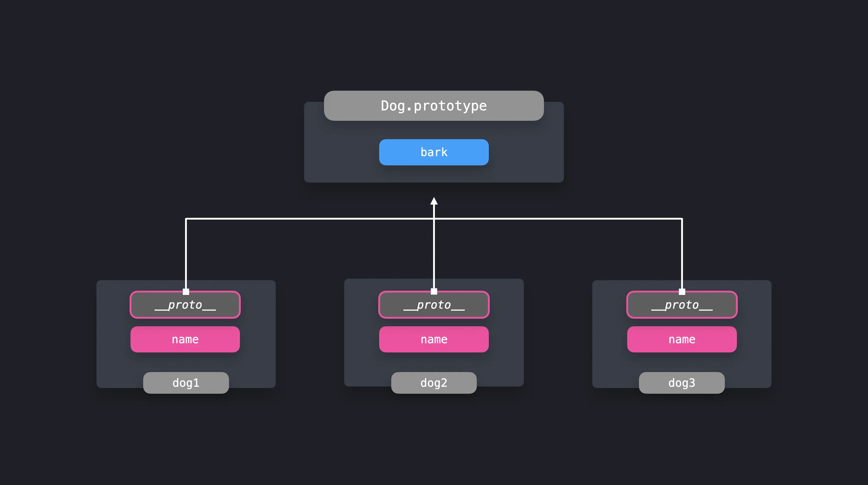
Task: Click the dog2 label
Action: 434,383
